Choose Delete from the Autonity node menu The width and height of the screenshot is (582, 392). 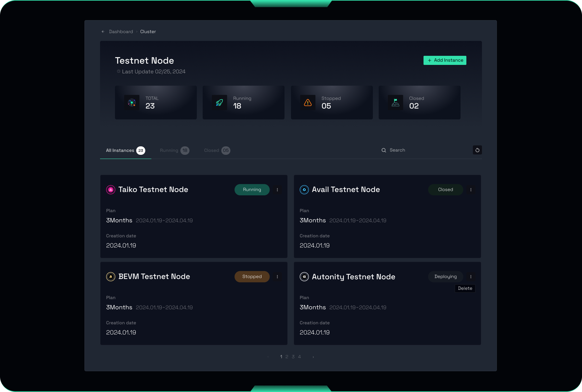465,288
